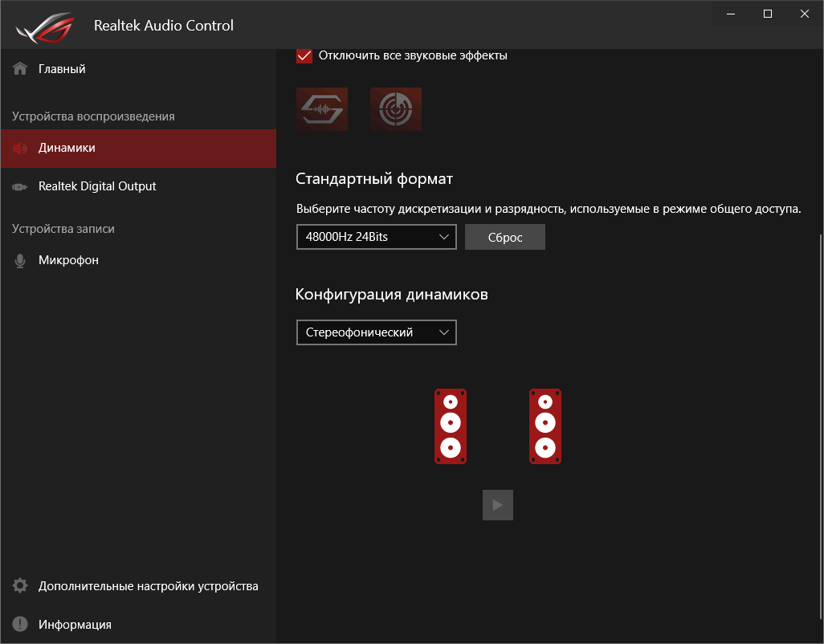Test the left speaker in the diagram

[x=451, y=426]
